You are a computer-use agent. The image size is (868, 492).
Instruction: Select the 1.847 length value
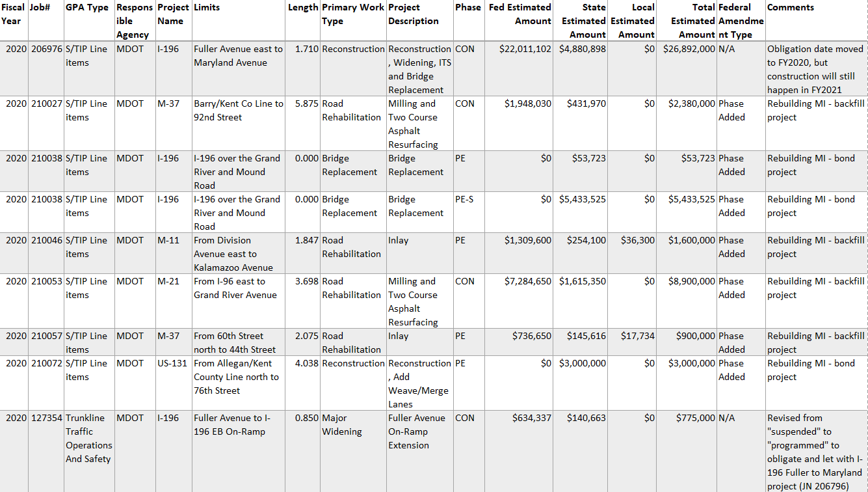pyautogui.click(x=306, y=240)
